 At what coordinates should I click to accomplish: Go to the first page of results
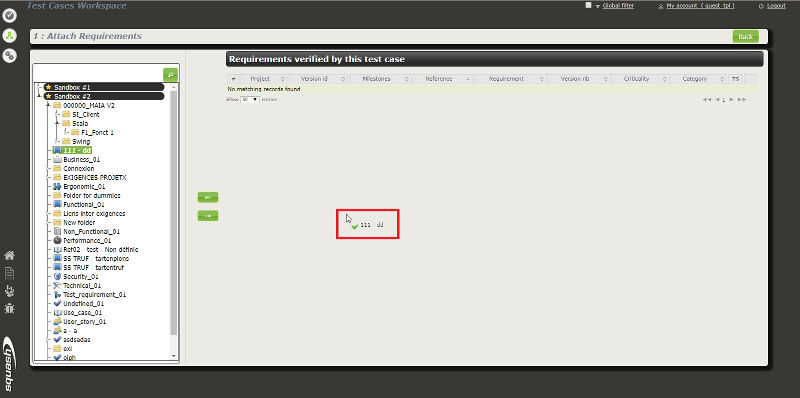[x=707, y=100]
